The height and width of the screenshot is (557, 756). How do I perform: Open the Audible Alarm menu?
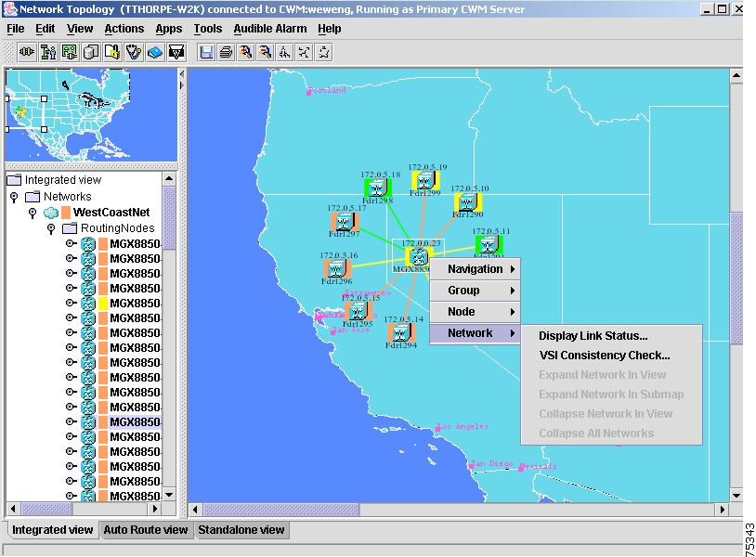[x=270, y=29]
